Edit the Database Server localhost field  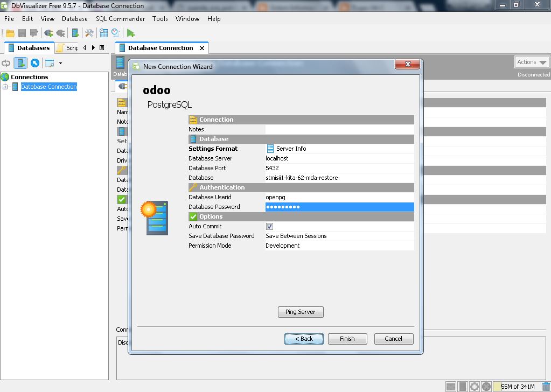point(339,158)
